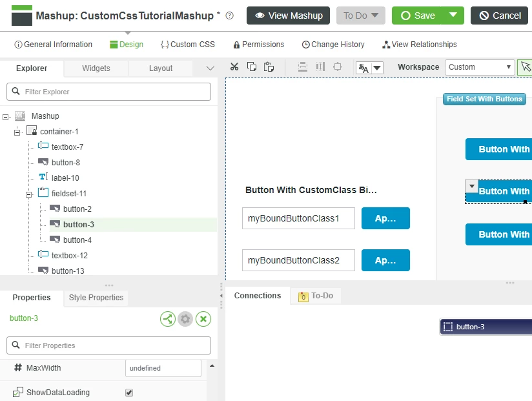The width and height of the screenshot is (532, 401).
Task: Select button-13 in the Explorer tree
Action: [68, 271]
